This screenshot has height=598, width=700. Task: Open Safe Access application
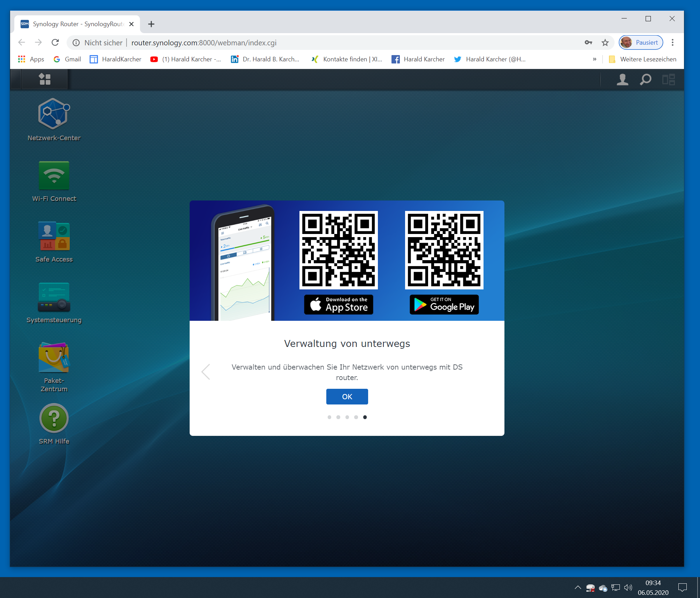(54, 236)
